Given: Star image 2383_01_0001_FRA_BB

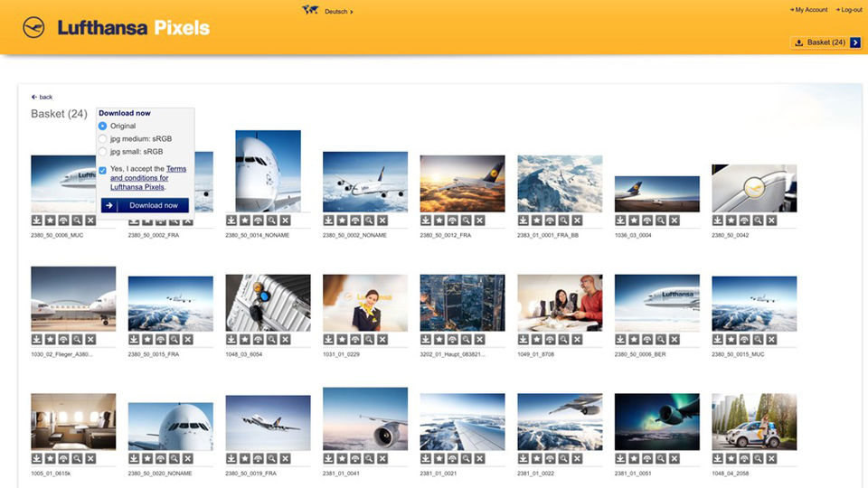Looking at the screenshot, I should (x=536, y=221).
